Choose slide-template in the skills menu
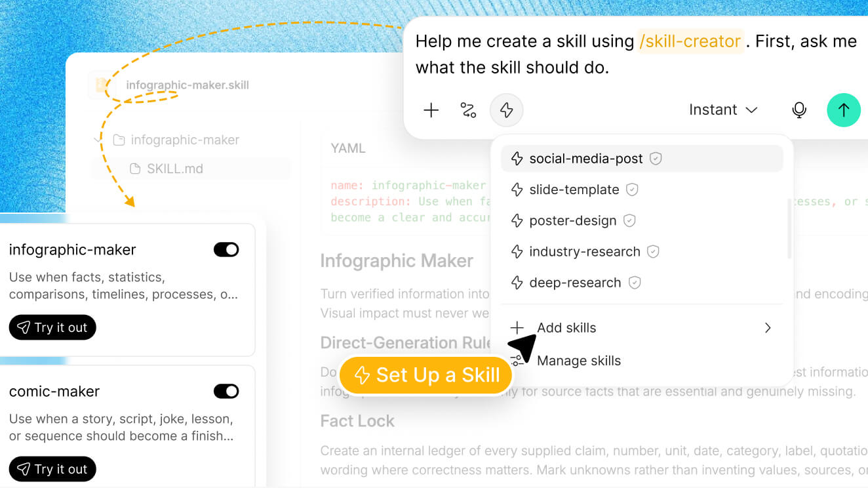Viewport: 868px width, 488px height. pos(642,190)
